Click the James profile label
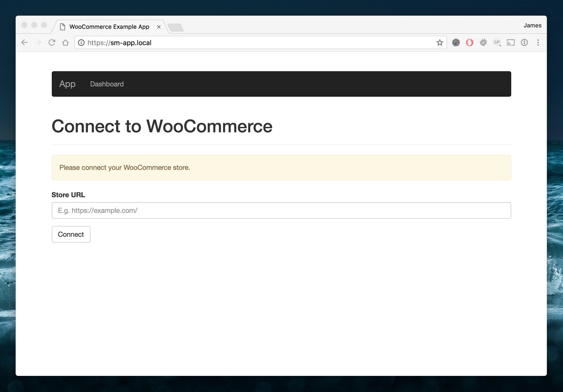Image resolution: width=563 pixels, height=392 pixels. (x=532, y=25)
